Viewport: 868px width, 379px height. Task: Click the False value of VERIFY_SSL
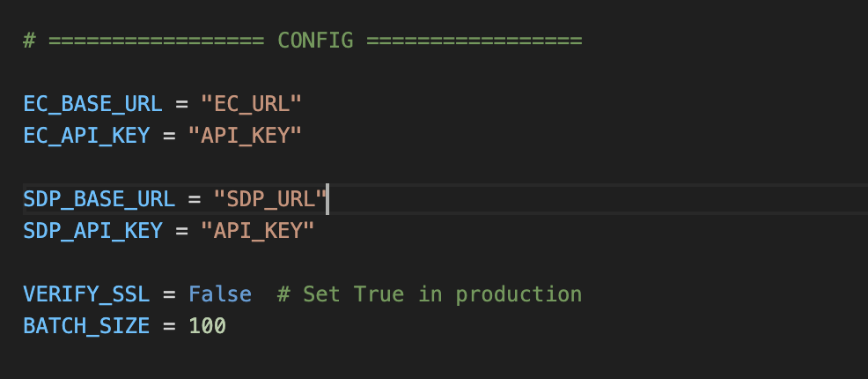[x=219, y=294]
